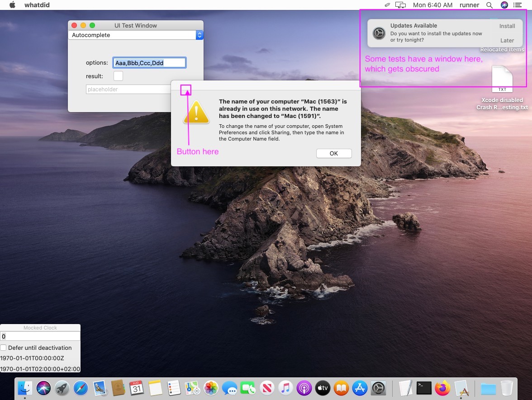The height and width of the screenshot is (400, 532).
Task: Click the screen mirroring menu bar icon
Action: coord(400,5)
